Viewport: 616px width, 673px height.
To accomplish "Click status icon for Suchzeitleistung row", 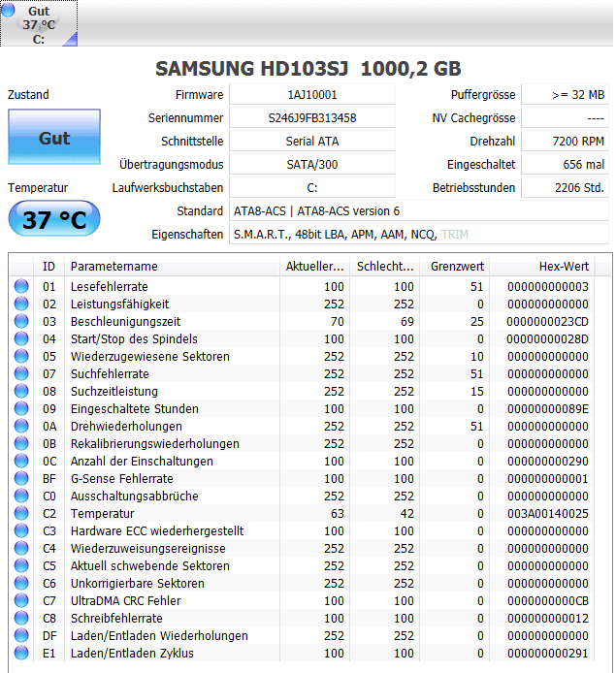I will (21, 391).
